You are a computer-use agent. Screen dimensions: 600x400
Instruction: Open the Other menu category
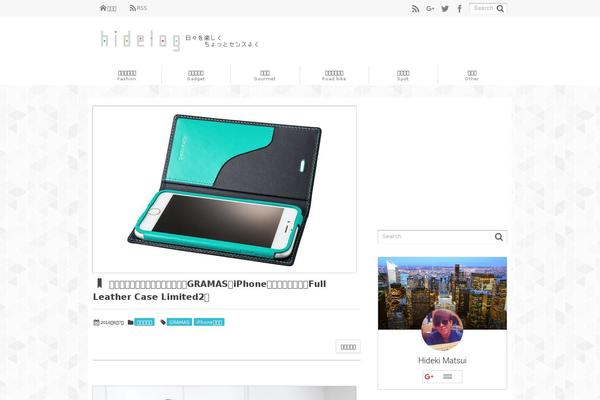point(472,75)
